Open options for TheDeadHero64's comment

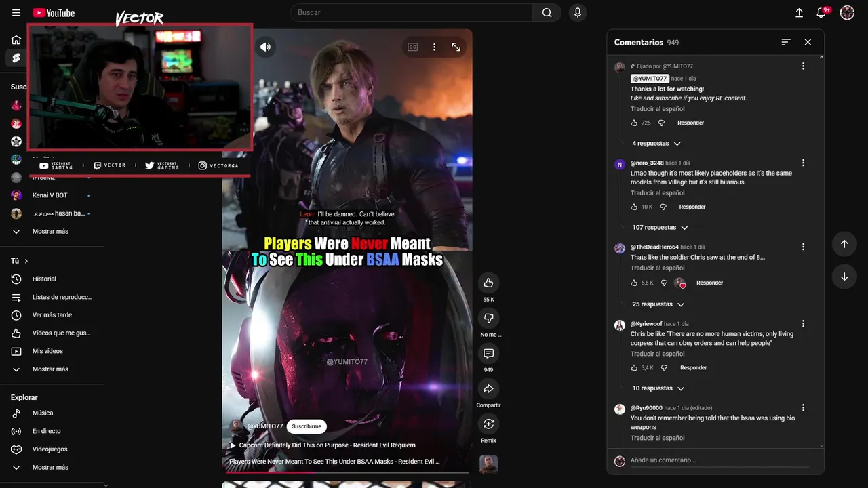(803, 247)
